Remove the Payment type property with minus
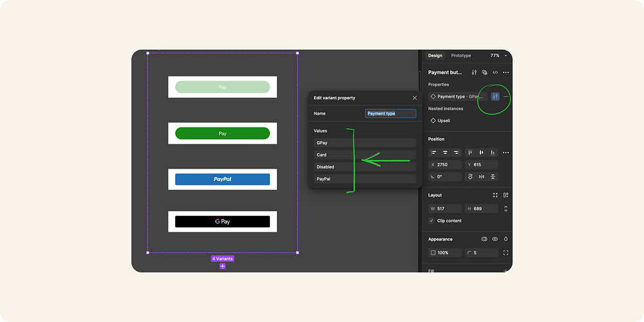644x322 pixels. click(506, 97)
